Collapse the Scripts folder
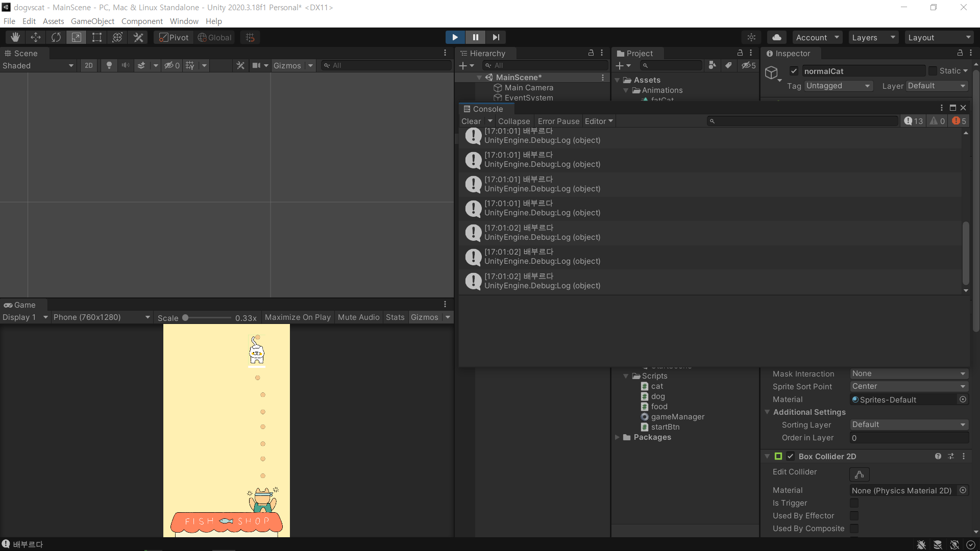 (x=626, y=376)
